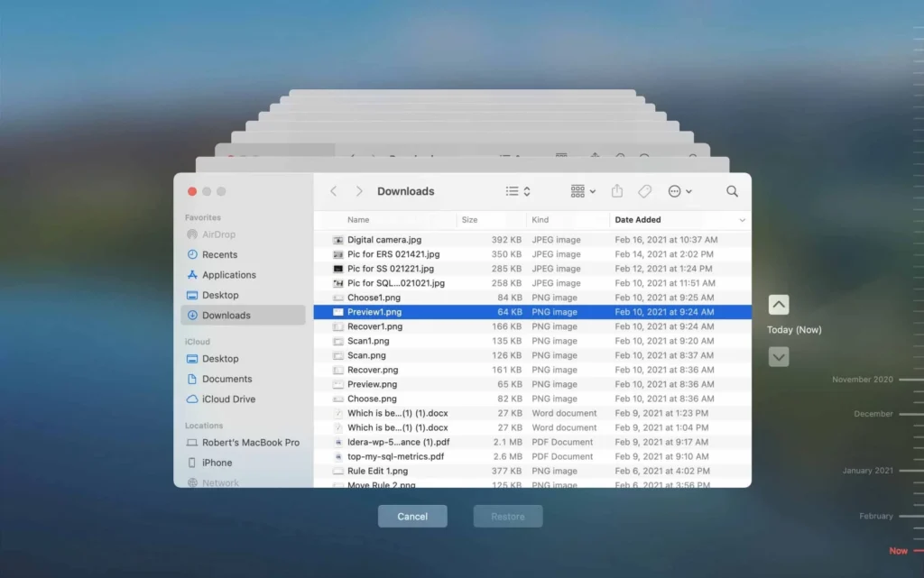Open the ellipsis Action menu
The height and width of the screenshot is (578, 924).
click(x=679, y=191)
